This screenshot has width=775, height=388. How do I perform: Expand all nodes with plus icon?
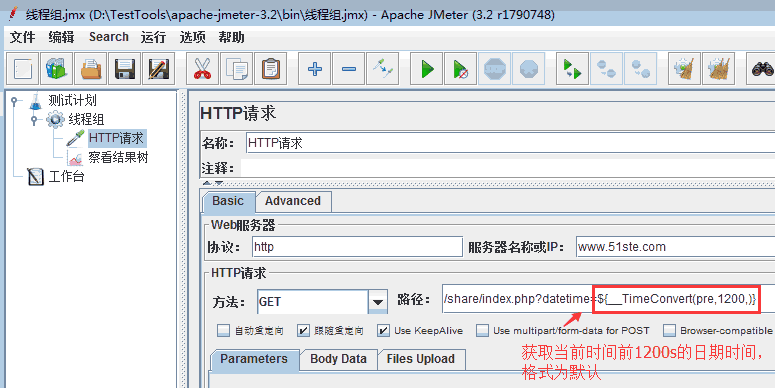point(315,69)
